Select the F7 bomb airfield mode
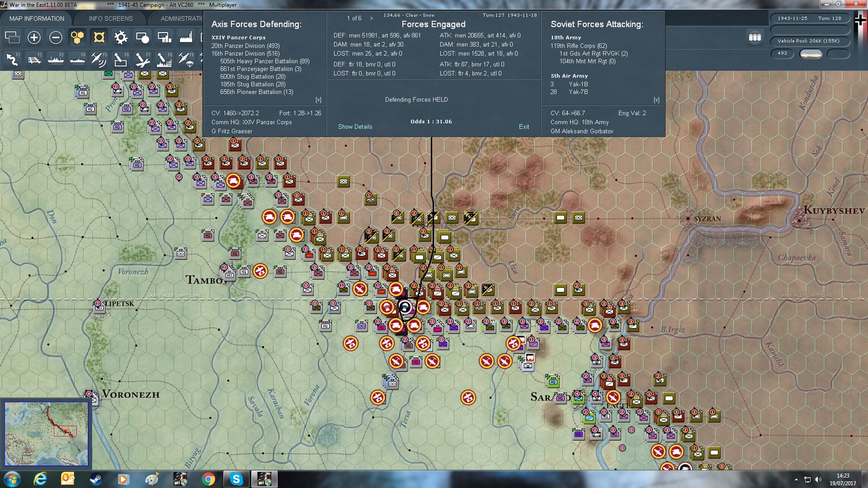Screen dimensions: 868x488 tap(142, 60)
